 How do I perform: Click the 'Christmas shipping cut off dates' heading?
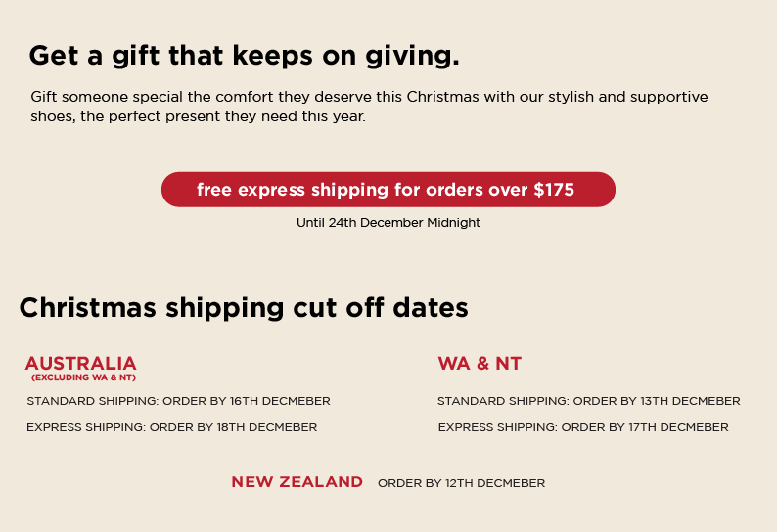[244, 308]
